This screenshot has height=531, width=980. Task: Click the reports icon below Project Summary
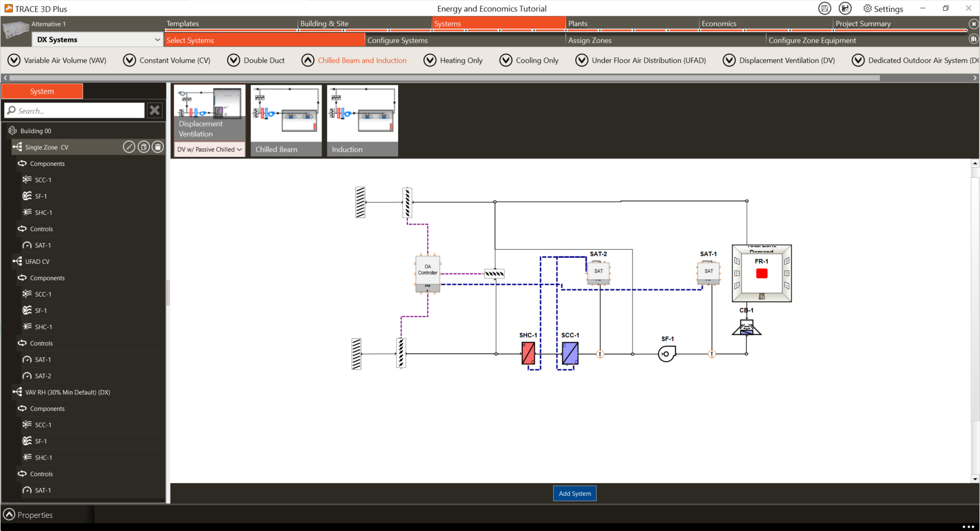click(x=974, y=39)
